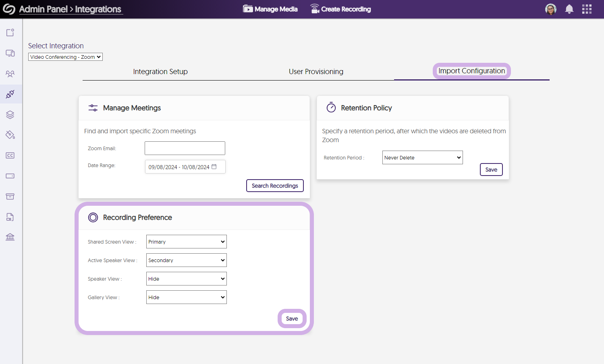Click the 'Retention Period :' label
Viewport: 604px width, 364px height.
click(344, 158)
